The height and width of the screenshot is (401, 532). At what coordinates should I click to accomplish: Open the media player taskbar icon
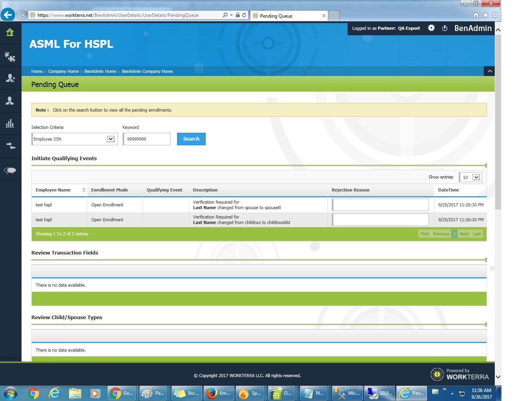[x=95, y=393]
